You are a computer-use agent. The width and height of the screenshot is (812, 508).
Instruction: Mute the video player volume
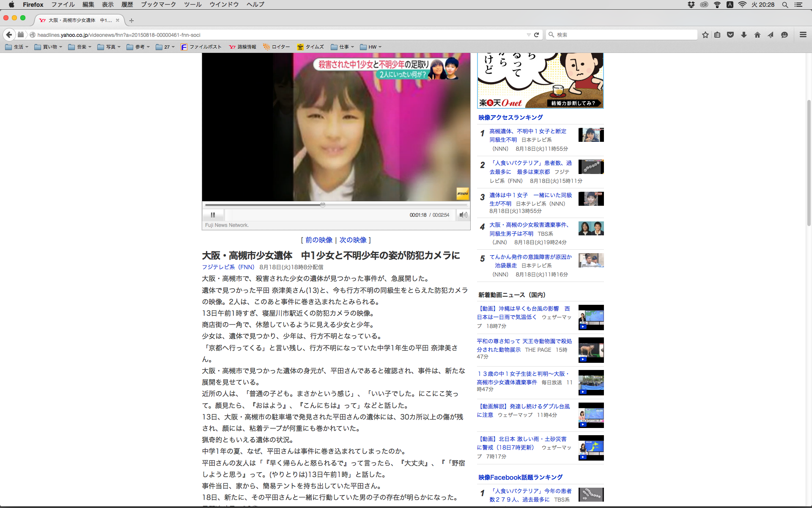coord(464,215)
